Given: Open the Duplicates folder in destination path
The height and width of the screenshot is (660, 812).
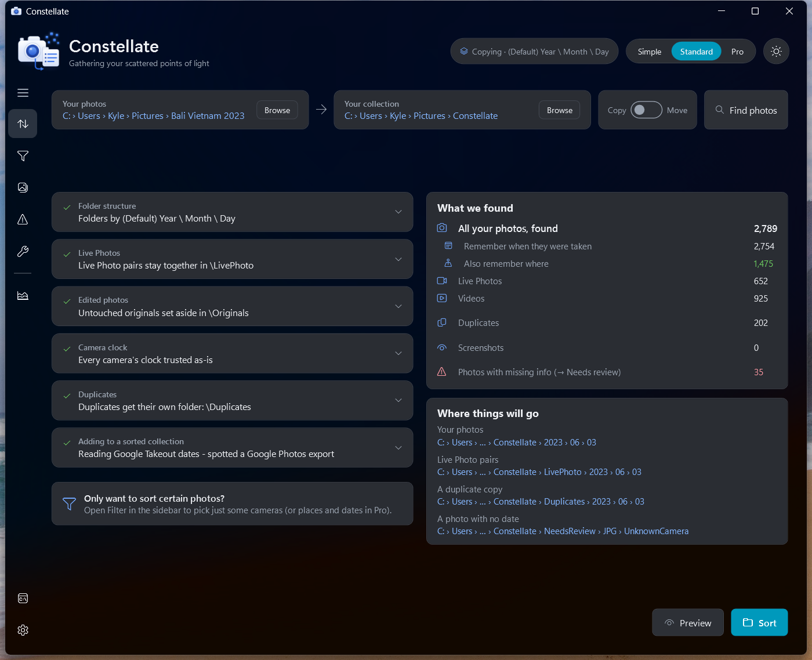Looking at the screenshot, I should (564, 501).
